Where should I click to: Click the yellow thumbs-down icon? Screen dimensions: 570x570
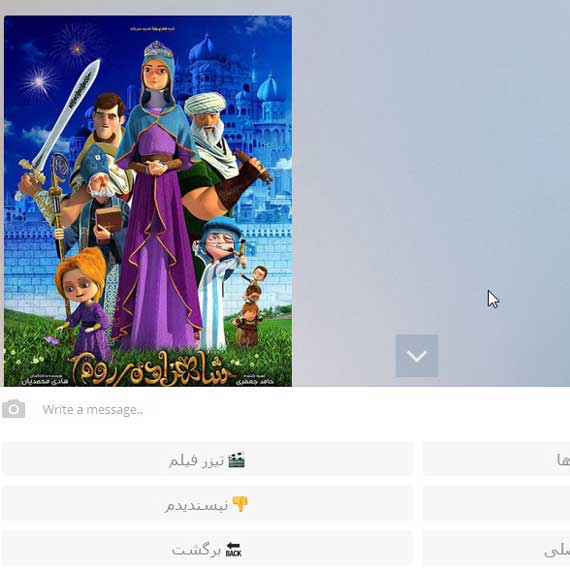240,504
